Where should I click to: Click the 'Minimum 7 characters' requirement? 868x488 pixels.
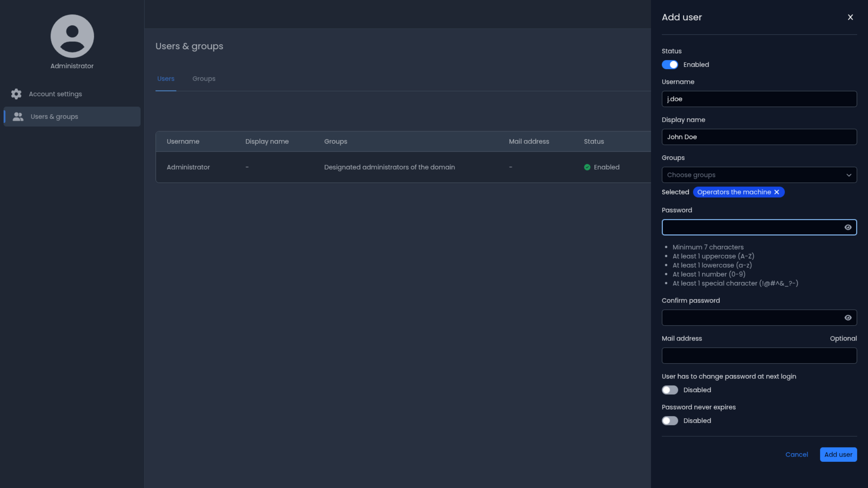[x=708, y=247]
